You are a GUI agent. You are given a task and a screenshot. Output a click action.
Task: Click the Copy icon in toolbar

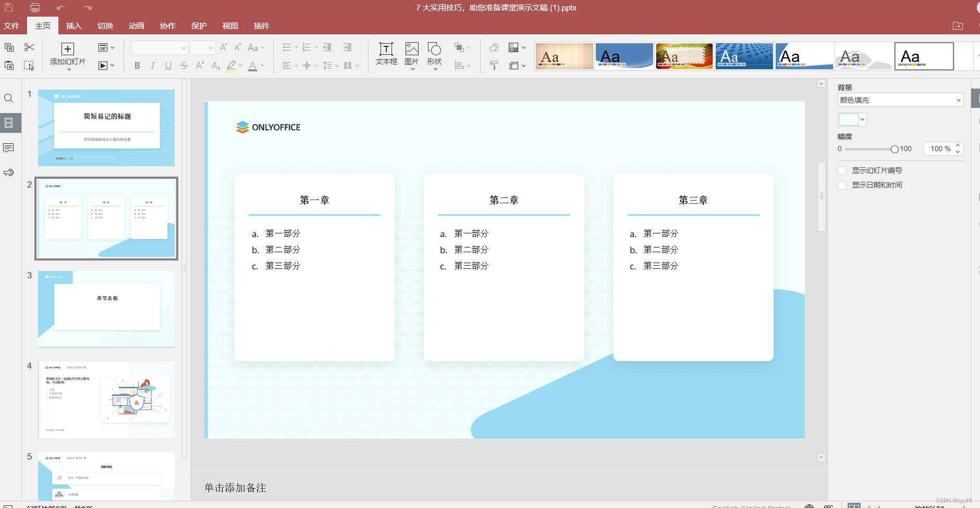pos(9,47)
